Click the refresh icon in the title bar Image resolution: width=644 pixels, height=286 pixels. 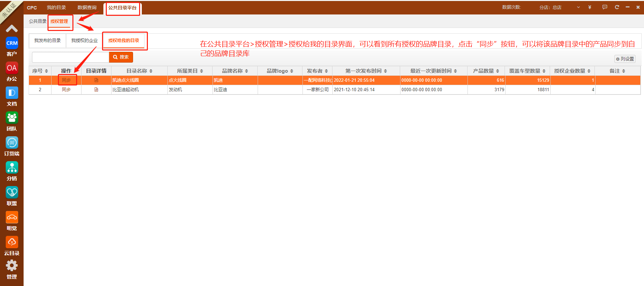point(617,7)
